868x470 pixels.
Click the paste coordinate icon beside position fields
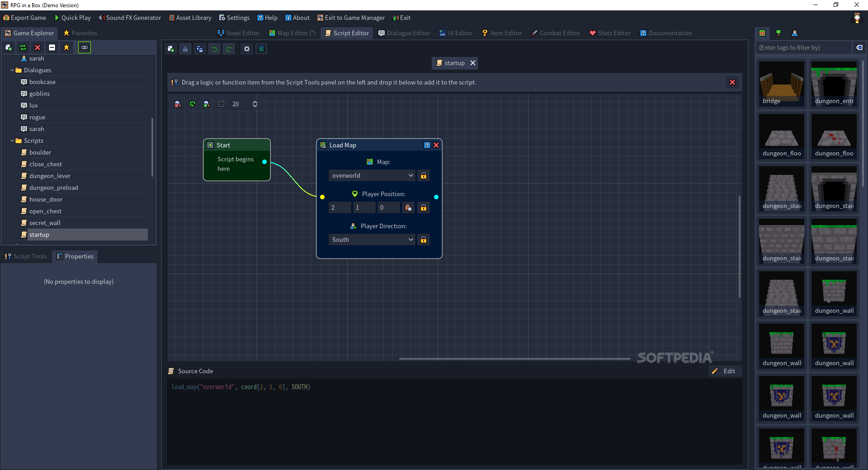pyautogui.click(x=408, y=207)
